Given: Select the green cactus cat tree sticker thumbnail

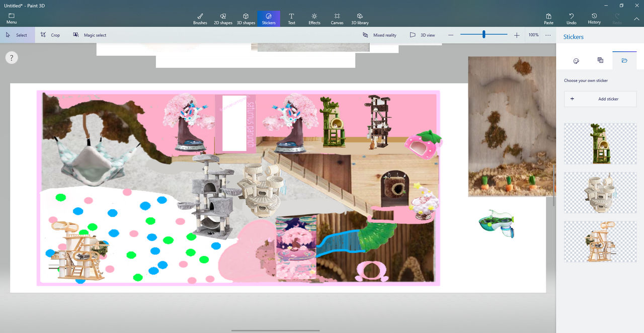Looking at the screenshot, I should 600,144.
